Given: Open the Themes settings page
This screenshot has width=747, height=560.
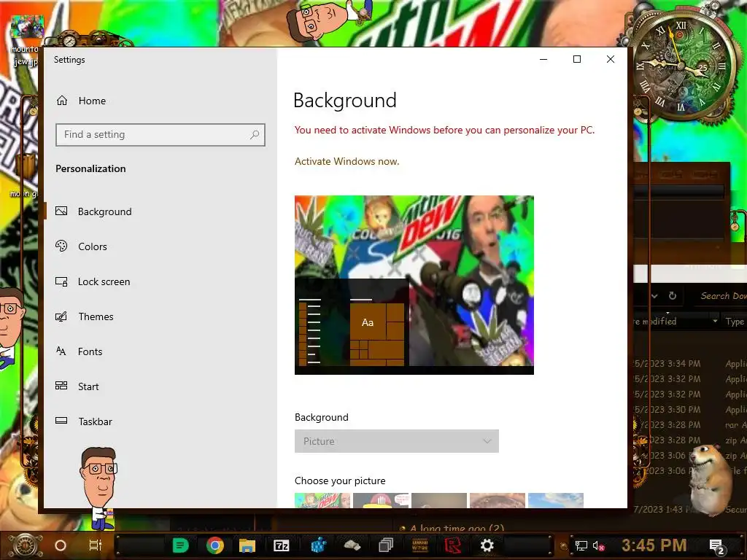Looking at the screenshot, I should [85, 316].
